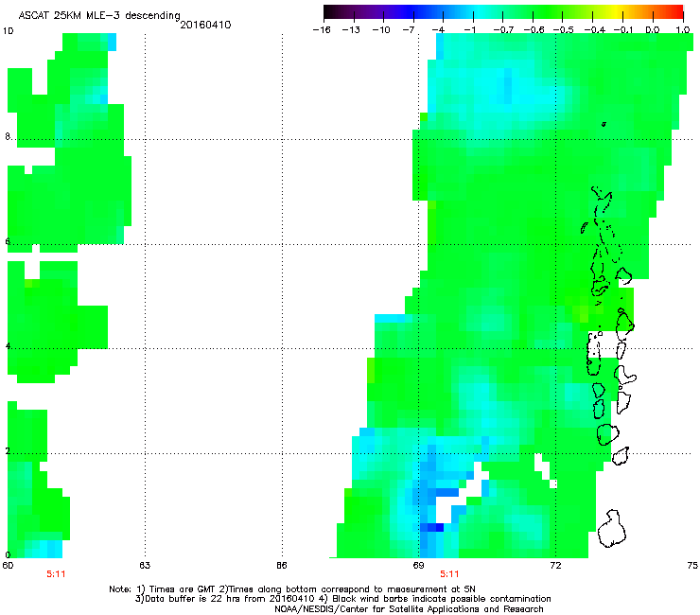Viewport: 700px width, 615px height.
Task: Click the large southernmost island outline
Action: [x=612, y=529]
